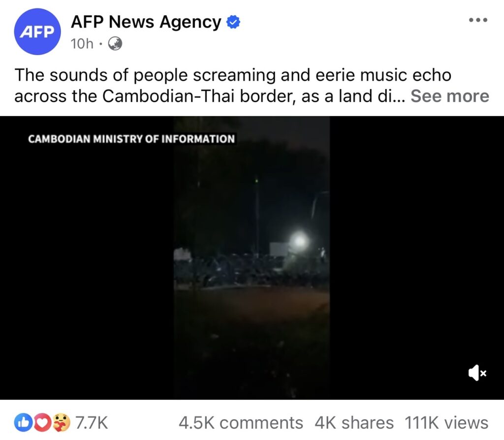Click the 111K views count
The height and width of the screenshot is (440, 504).
pyautogui.click(x=446, y=423)
